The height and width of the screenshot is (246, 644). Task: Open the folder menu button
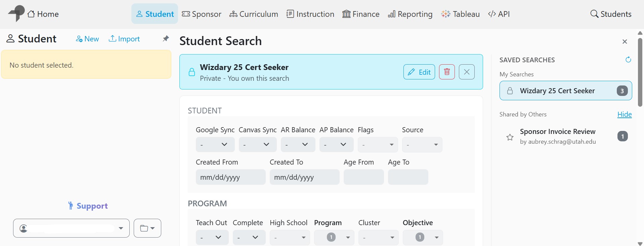[147, 228]
